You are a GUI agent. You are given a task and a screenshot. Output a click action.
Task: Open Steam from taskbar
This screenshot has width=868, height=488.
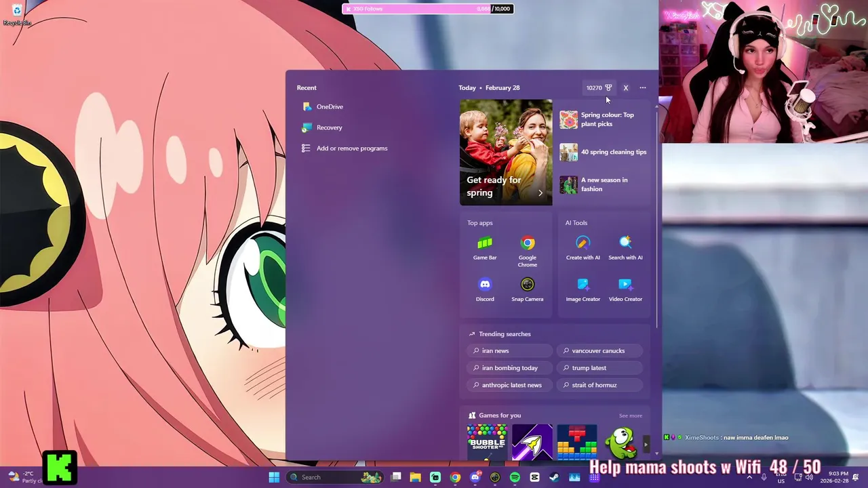(554, 477)
